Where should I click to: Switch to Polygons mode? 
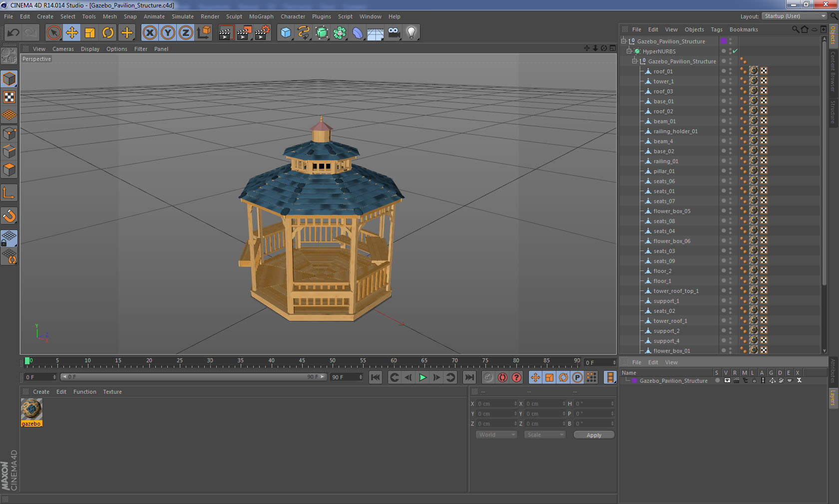[x=9, y=170]
